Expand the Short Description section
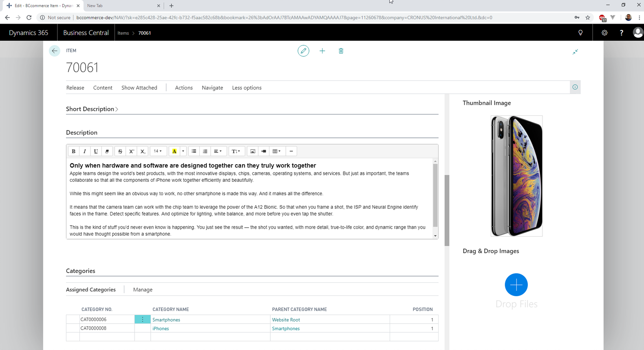Viewport: 644px width, 350px height. 92,109
